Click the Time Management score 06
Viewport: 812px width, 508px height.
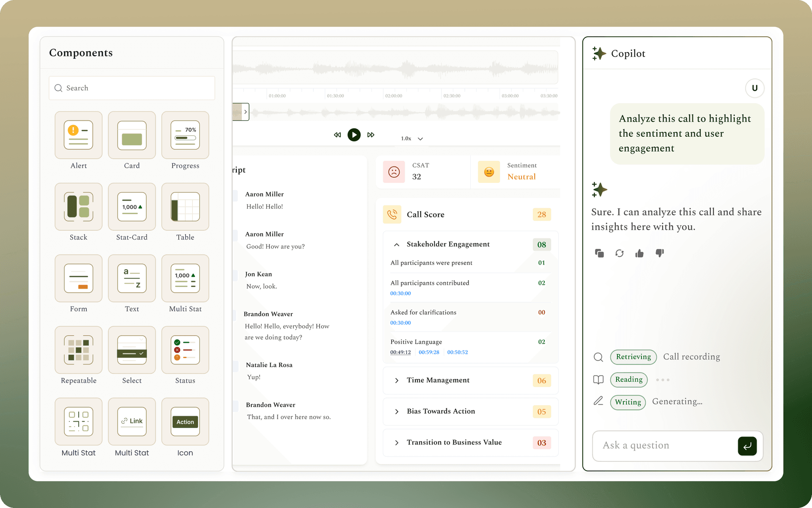[x=542, y=381]
